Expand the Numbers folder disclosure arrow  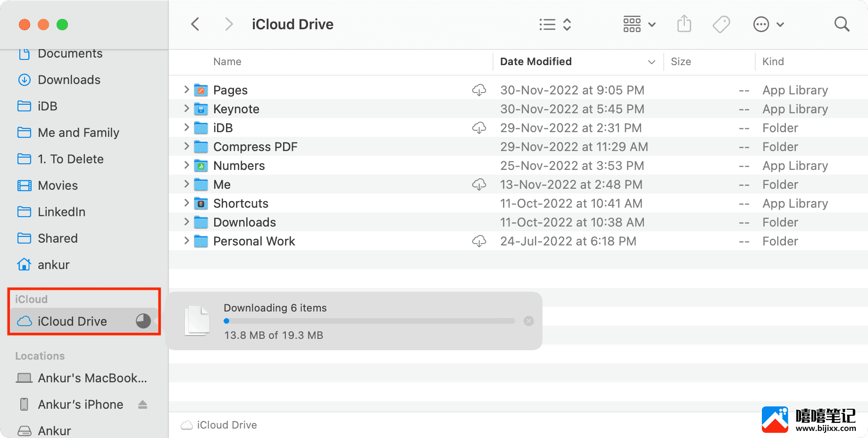point(186,165)
